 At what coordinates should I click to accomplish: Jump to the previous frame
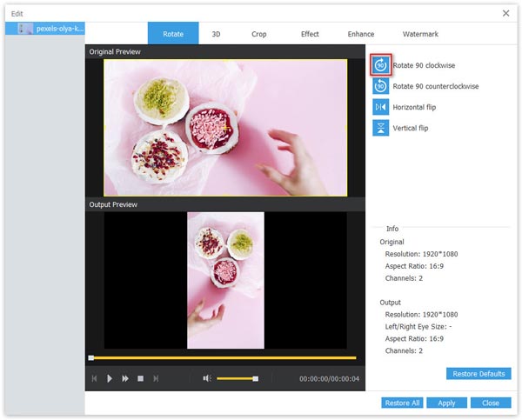pyautogui.click(x=94, y=378)
